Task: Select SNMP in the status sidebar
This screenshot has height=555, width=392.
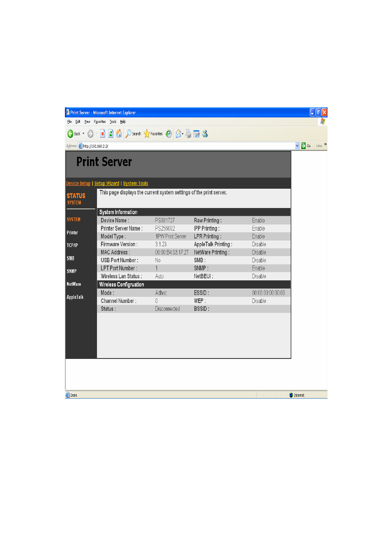Action: (71, 271)
